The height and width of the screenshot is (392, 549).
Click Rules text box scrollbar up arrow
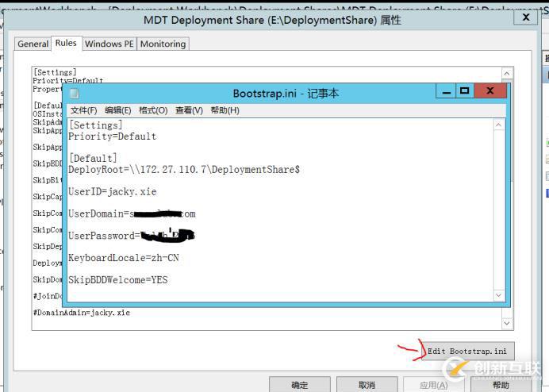click(x=507, y=74)
